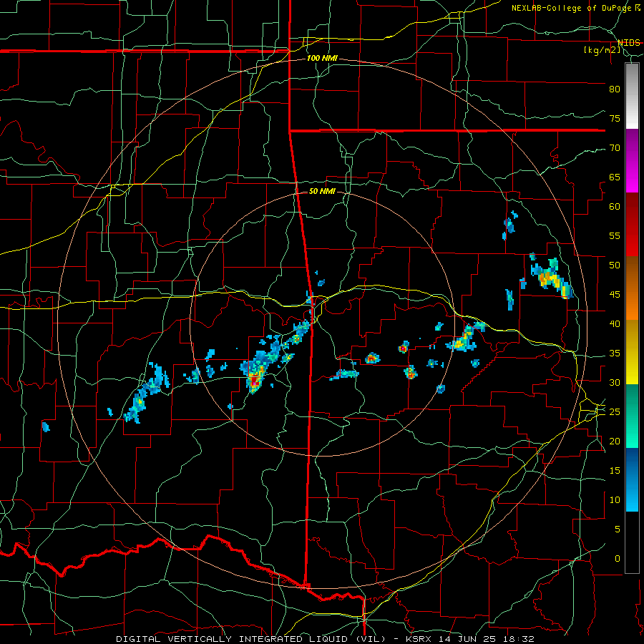
Task: Click the legend value 45
Action: pos(615,295)
